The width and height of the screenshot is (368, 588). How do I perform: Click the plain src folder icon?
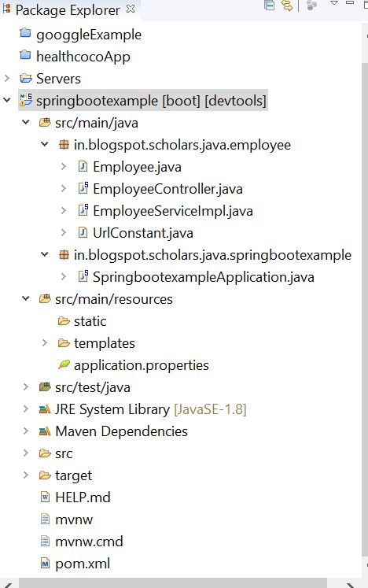click(45, 453)
